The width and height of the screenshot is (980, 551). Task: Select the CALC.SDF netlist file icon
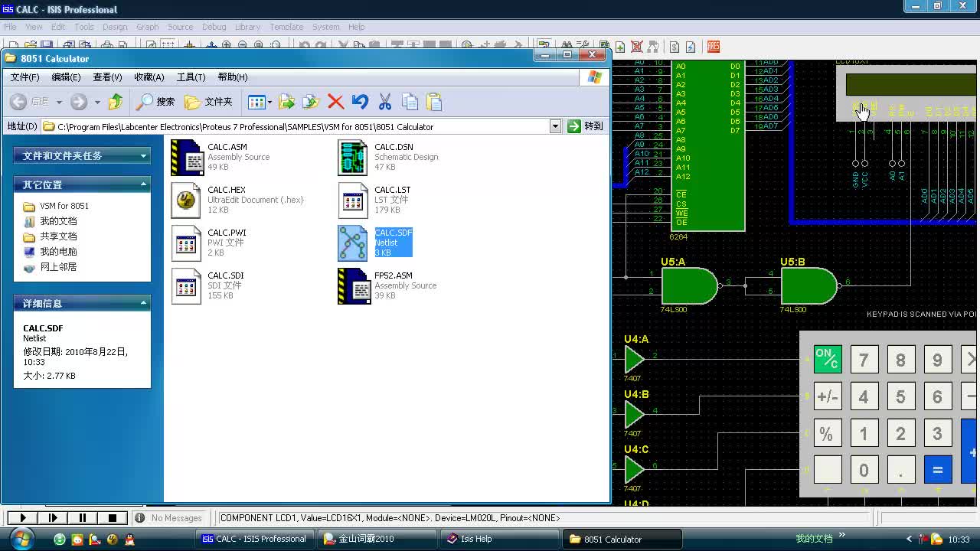(x=353, y=243)
